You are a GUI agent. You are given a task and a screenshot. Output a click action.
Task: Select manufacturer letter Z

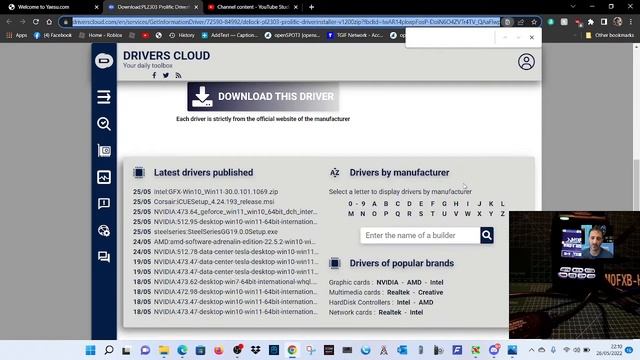pos(502,214)
